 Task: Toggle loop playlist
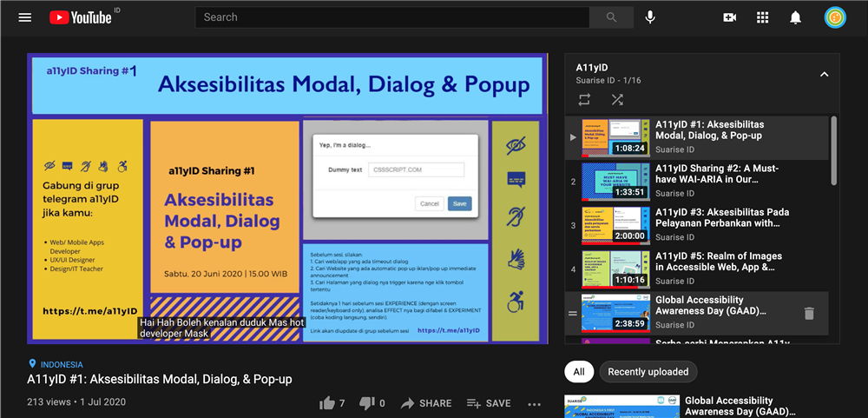click(x=584, y=100)
